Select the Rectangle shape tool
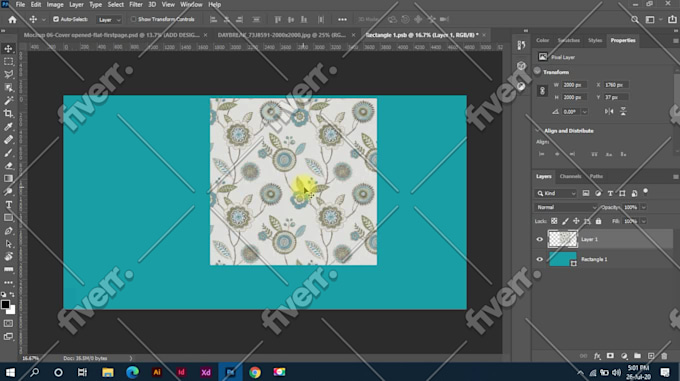This screenshot has height=381, width=680. pos(8,218)
